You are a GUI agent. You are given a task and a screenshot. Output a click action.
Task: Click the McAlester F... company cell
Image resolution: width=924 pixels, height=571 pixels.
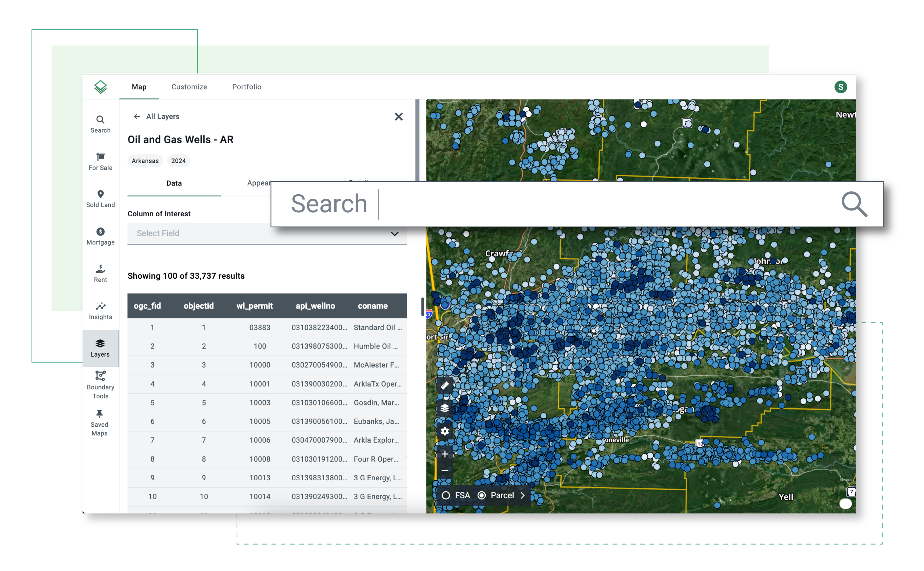pyautogui.click(x=376, y=365)
